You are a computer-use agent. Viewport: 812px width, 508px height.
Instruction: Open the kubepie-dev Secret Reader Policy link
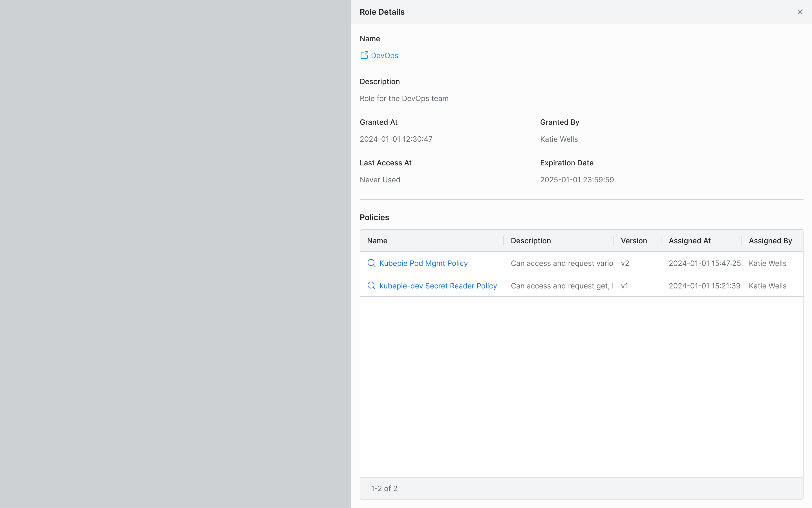click(x=438, y=286)
